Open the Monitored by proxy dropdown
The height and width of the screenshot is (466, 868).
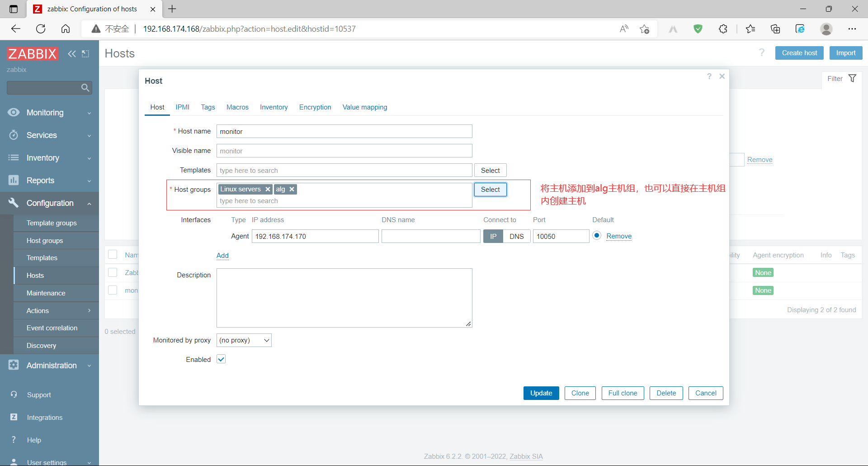(x=244, y=340)
